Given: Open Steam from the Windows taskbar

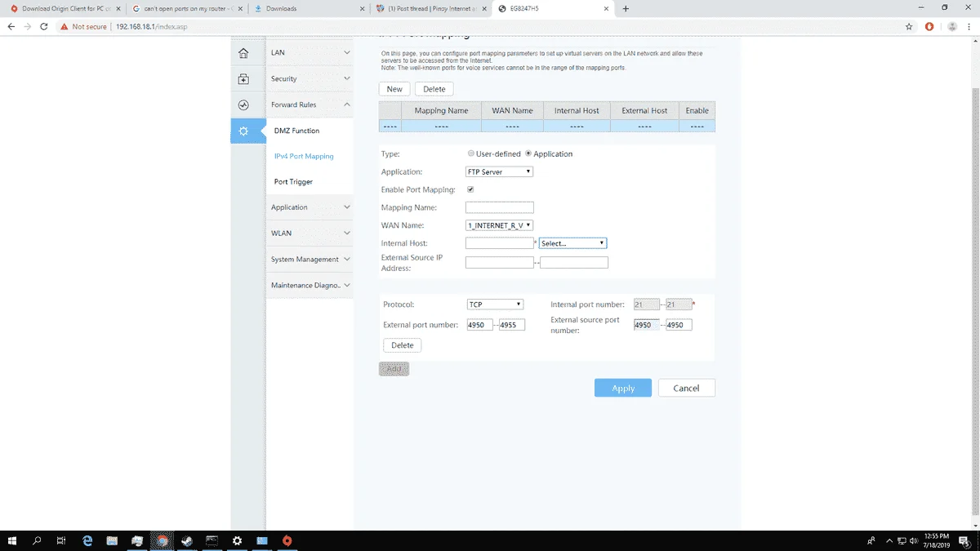Looking at the screenshot, I should tap(187, 540).
